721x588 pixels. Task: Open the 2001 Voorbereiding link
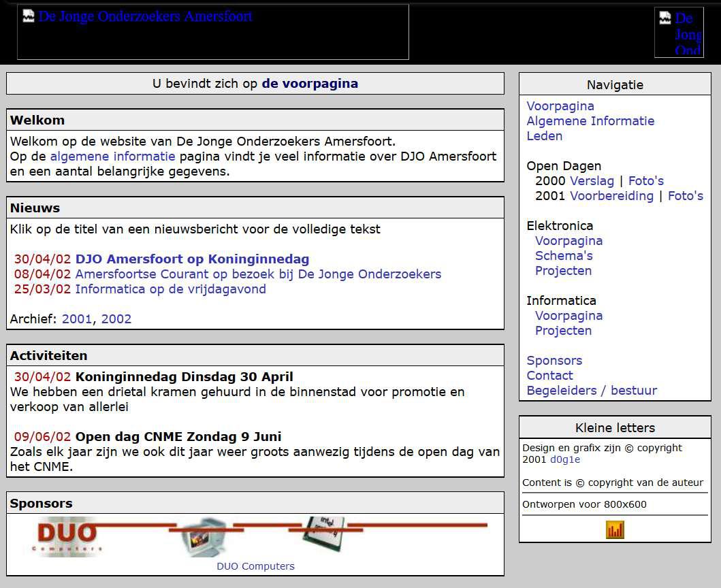tap(611, 196)
